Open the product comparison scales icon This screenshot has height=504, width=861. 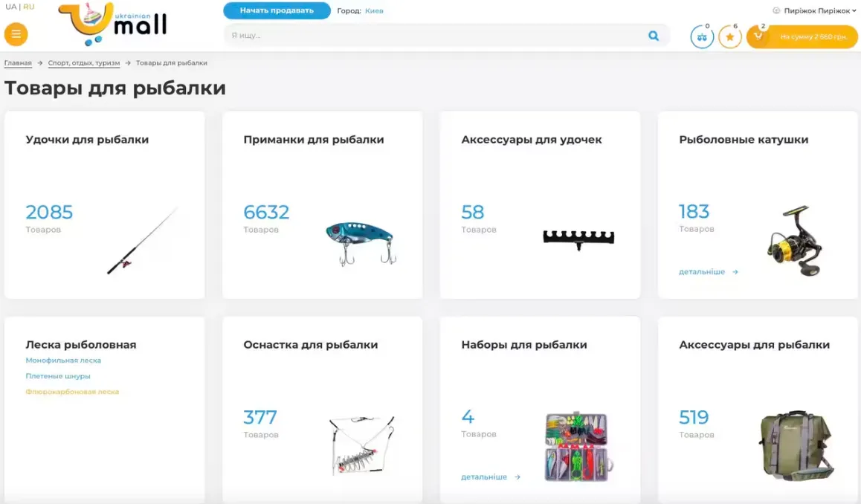coord(702,36)
